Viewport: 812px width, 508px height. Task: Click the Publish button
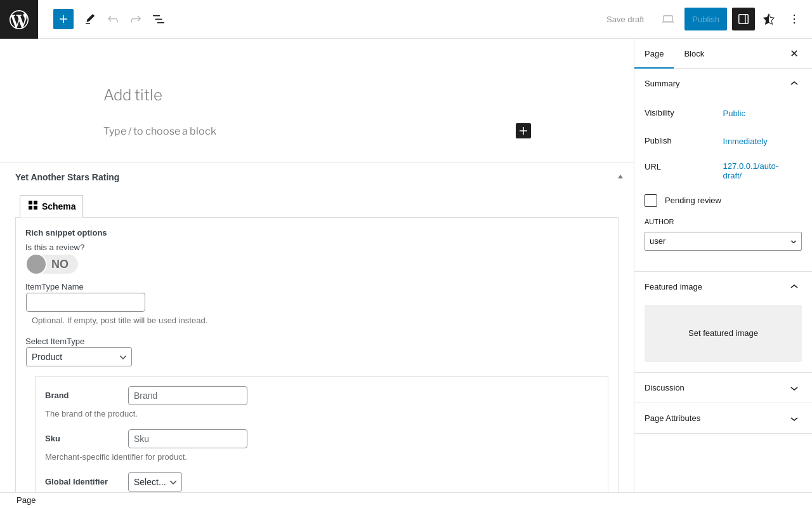(x=705, y=19)
